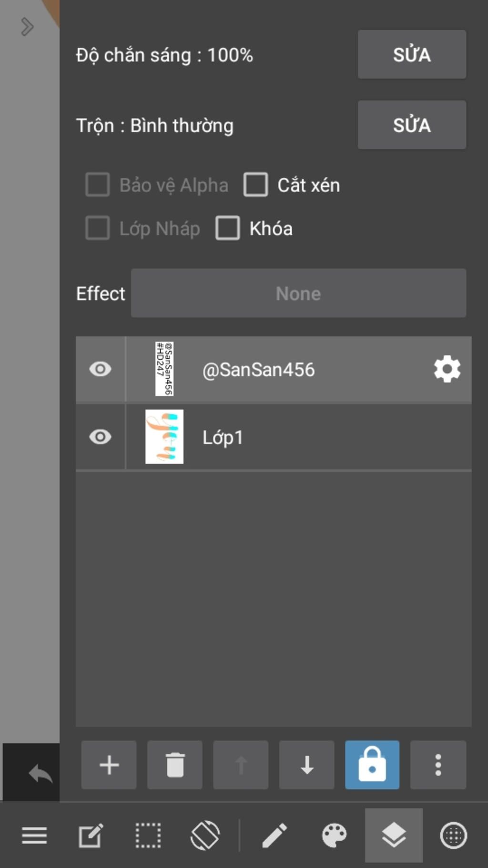Image resolution: width=488 pixels, height=868 pixels.
Task: Open layer options three-dot menu
Action: [x=438, y=765]
